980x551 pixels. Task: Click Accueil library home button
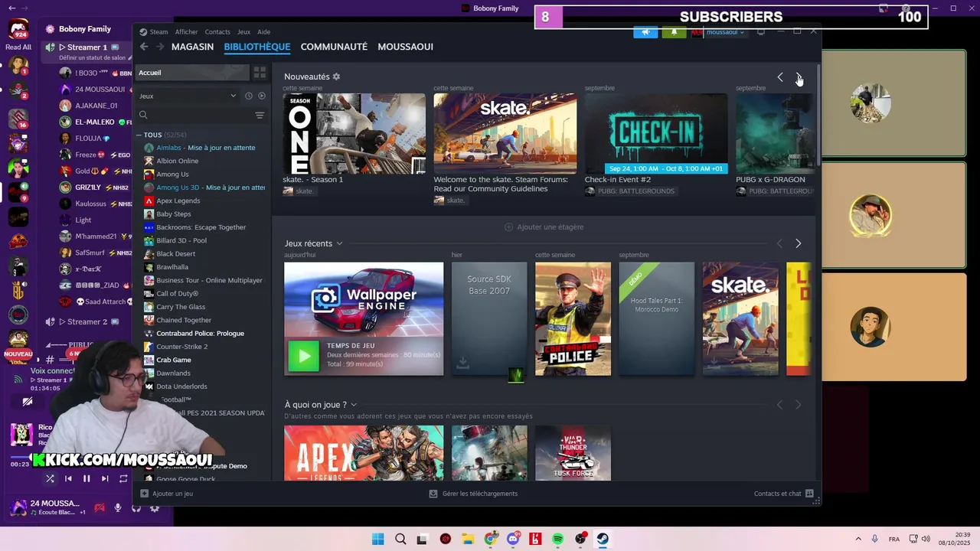click(193, 73)
